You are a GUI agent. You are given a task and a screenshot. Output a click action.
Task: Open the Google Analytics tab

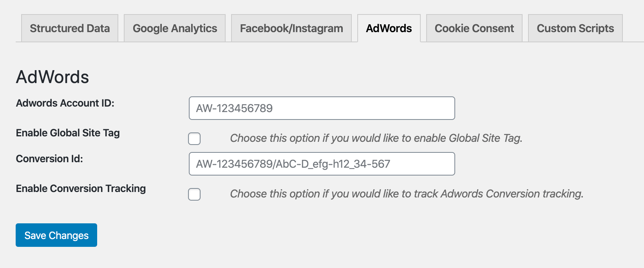[175, 28]
